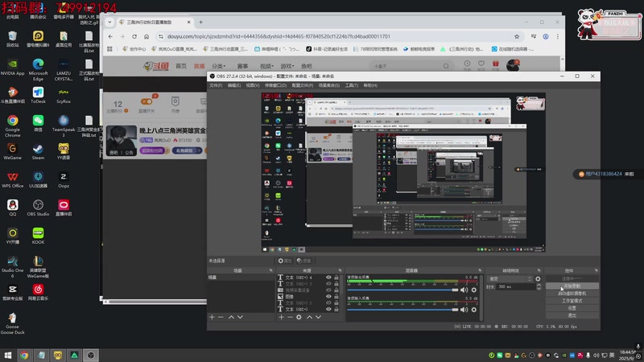
Task: Open settings gear for 音频输入采集
Action: pos(474,311)
